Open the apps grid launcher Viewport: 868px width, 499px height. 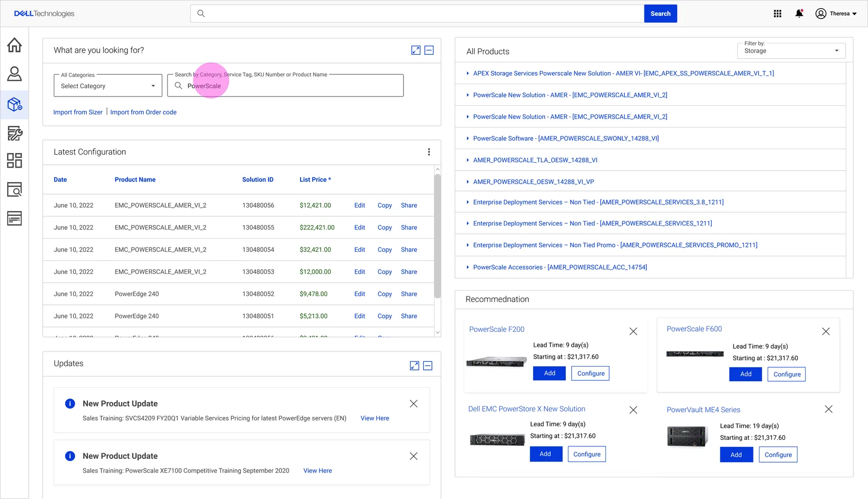point(777,14)
